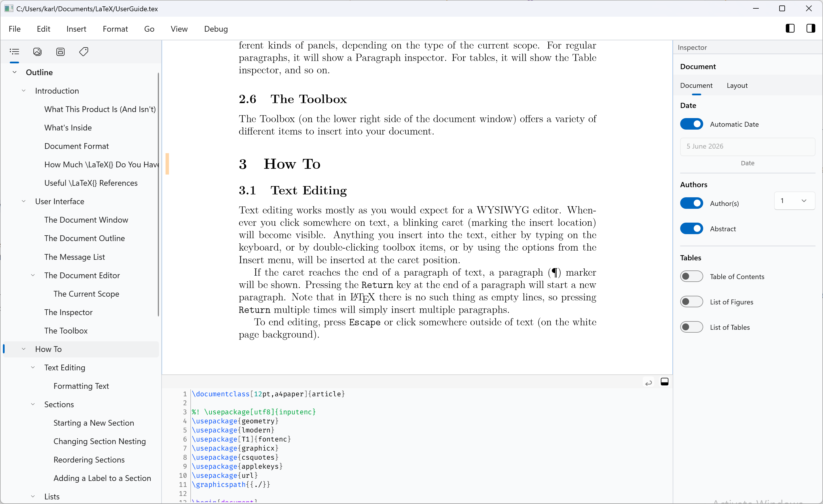Open the Insert menu
Screen dimensions: 823x504
76,29
